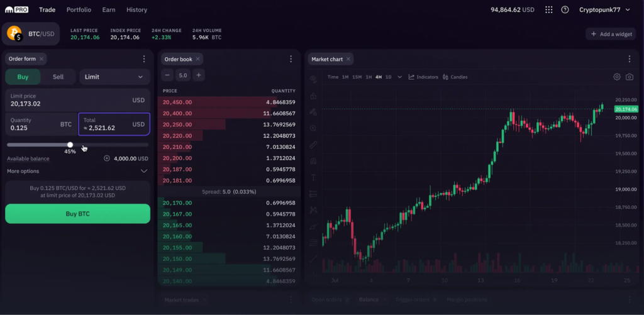The image size is (644, 315).
Task: Open the Trade tab
Action: coord(47,10)
